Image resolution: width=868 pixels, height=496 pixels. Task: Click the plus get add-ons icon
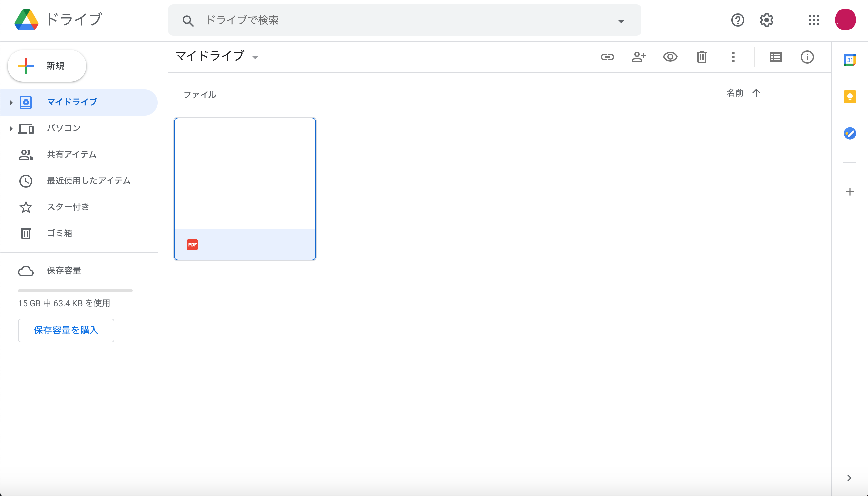(850, 192)
